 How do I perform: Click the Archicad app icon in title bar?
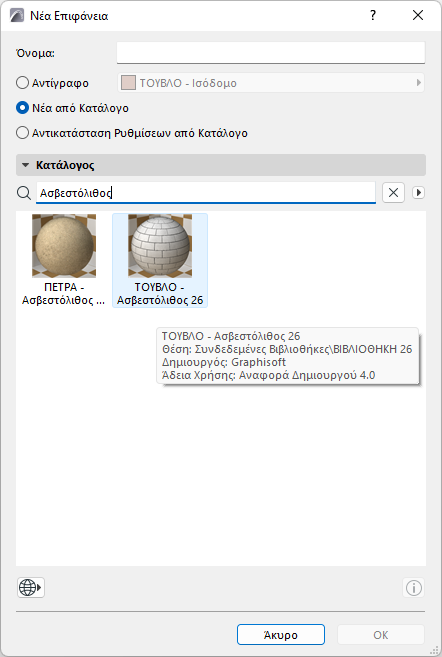[x=17, y=16]
